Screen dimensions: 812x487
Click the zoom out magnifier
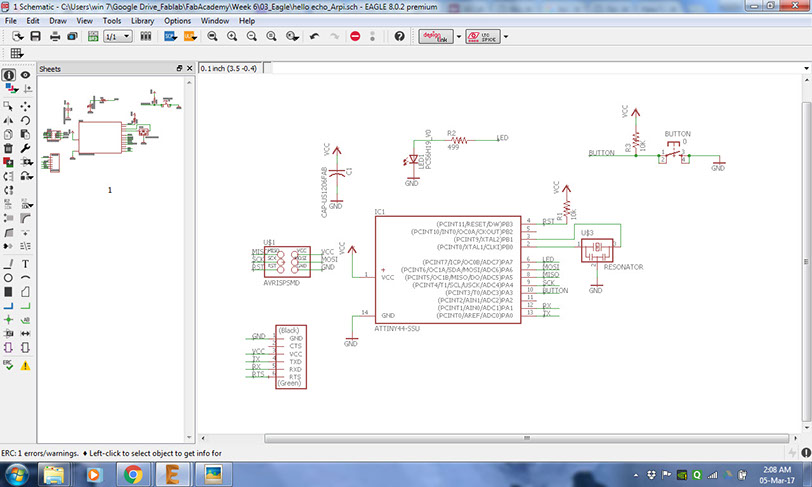pos(252,36)
